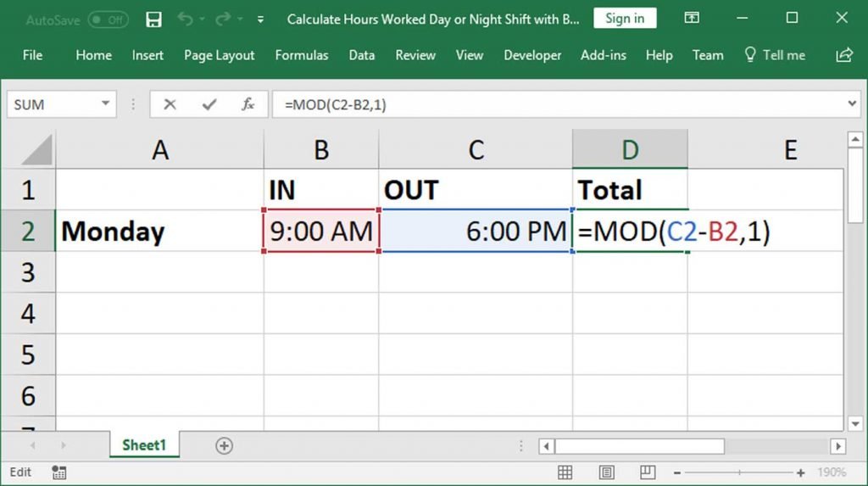This screenshot has width=868, height=486.
Task: Open the File menu
Action: (x=32, y=55)
